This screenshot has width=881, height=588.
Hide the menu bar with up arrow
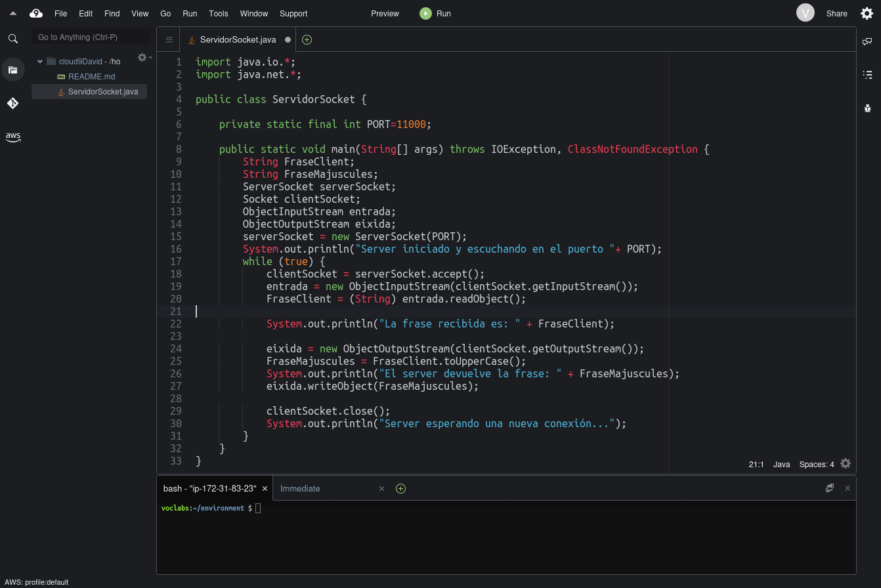(x=13, y=13)
